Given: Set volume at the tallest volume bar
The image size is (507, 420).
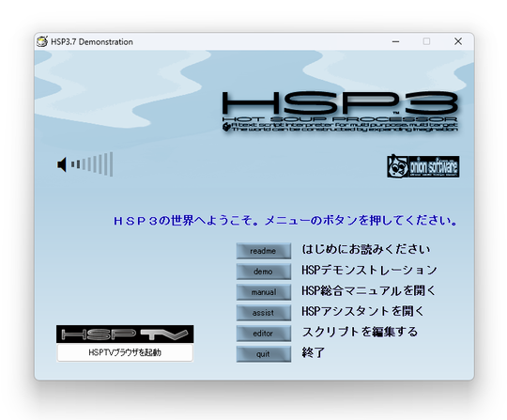Looking at the screenshot, I should coord(111,164).
